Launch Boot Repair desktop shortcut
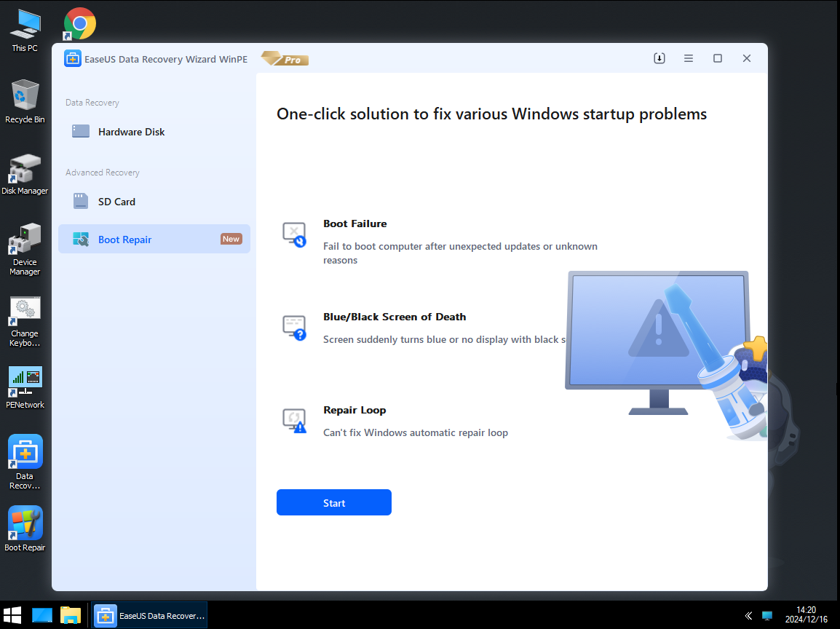Screen dimensions: 840x629 25,529
